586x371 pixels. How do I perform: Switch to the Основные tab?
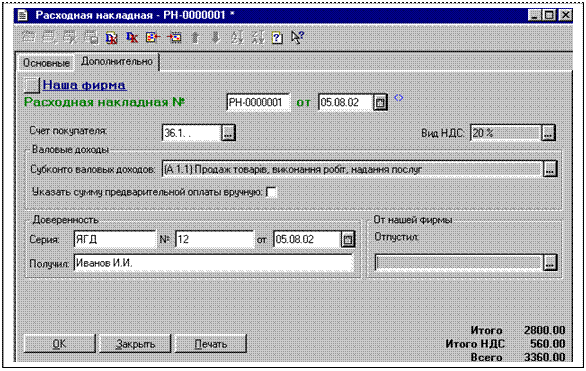(46, 63)
